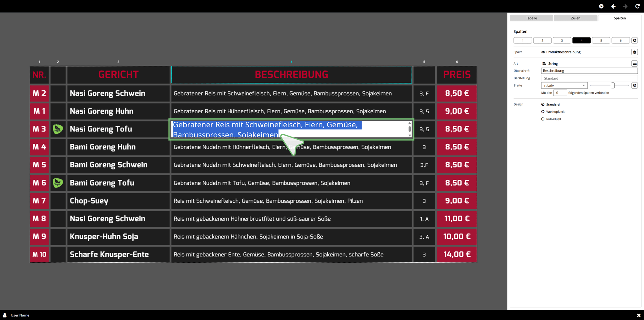644x320 pixels.
Task: Click the Breite width slider handle
Action: coord(613,86)
